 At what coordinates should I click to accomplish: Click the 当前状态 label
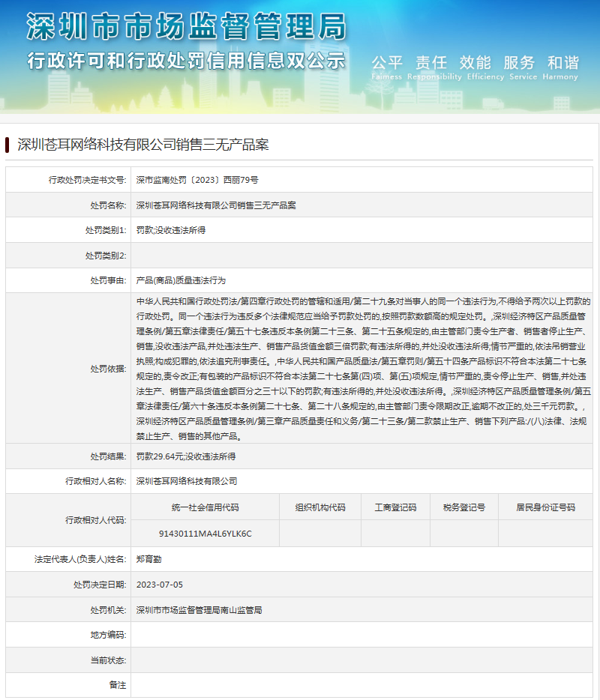tap(109, 660)
